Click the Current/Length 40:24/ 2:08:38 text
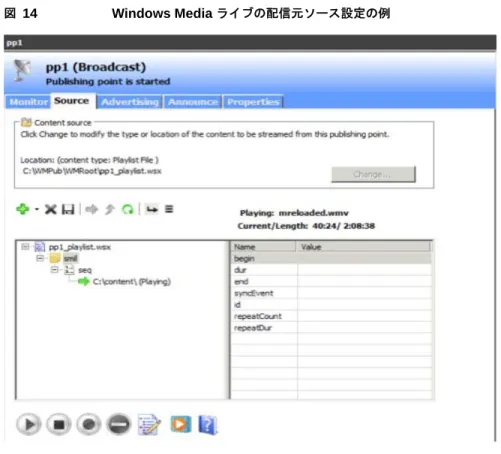Image resolution: width=501 pixels, height=454 pixels. coord(306,226)
